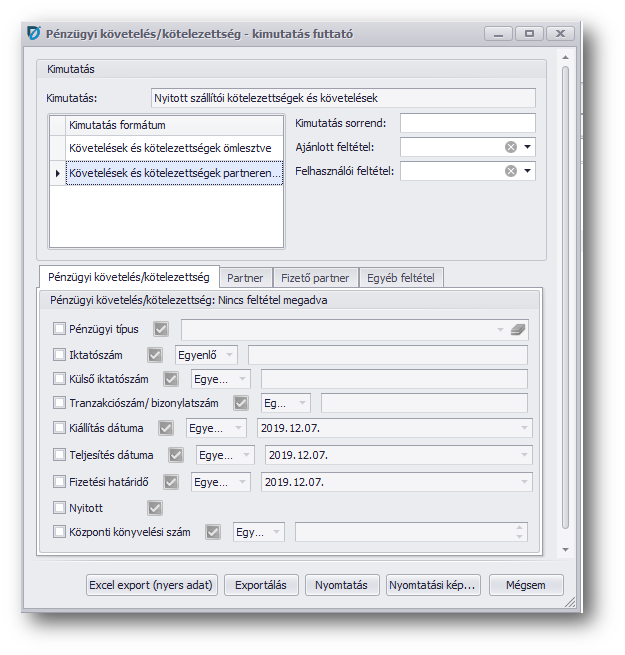Clear the Ajánlott feltétel field with X icon
The image size is (625, 655).
pyautogui.click(x=511, y=147)
